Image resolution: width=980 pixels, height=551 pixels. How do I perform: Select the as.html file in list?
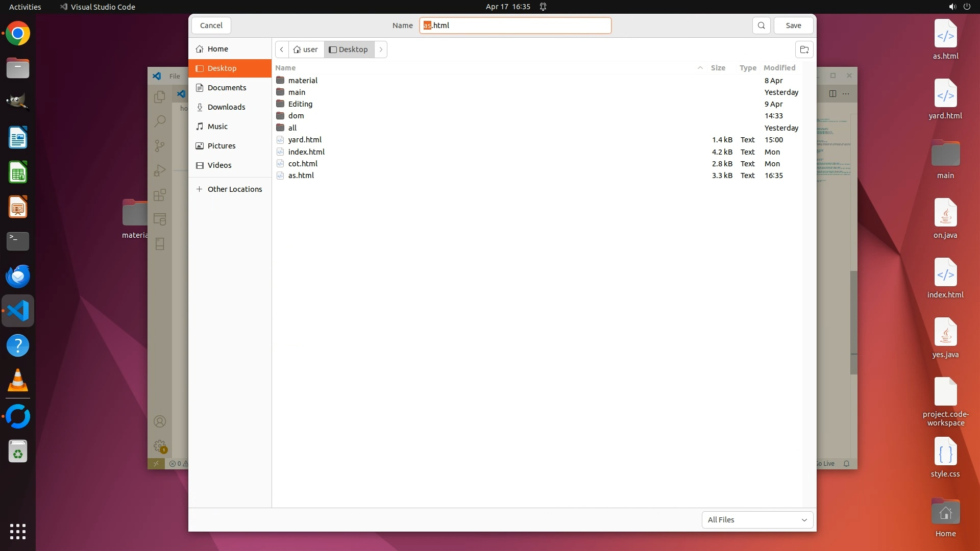click(301, 176)
